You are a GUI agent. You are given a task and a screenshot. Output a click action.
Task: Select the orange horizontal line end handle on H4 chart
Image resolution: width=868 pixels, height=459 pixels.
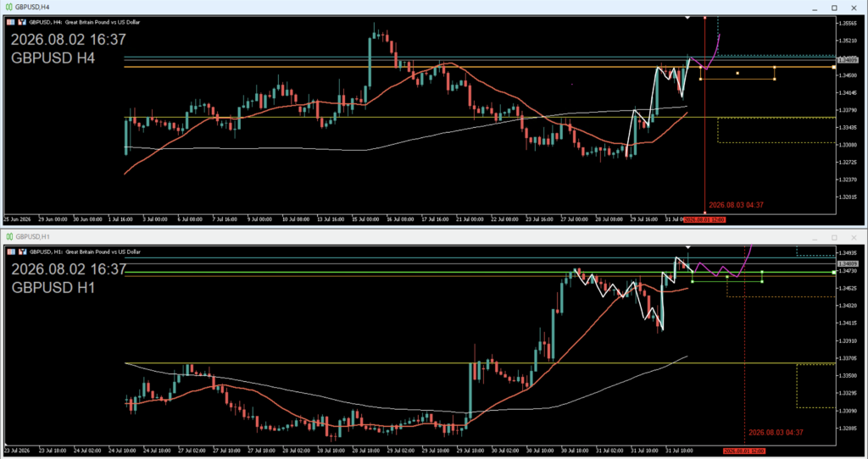(x=834, y=67)
